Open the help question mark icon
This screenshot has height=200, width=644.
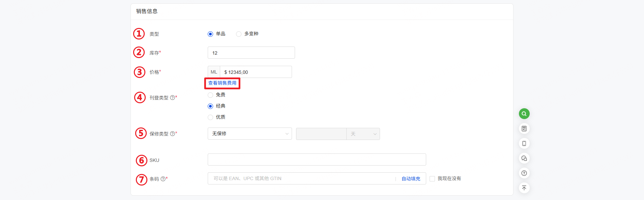tap(524, 173)
